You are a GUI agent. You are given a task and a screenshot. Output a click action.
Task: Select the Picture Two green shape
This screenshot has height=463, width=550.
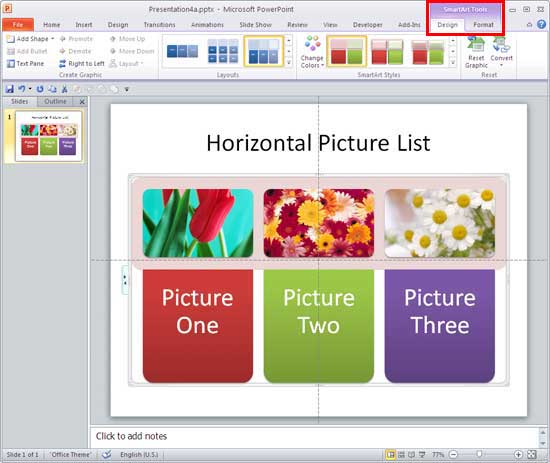point(318,326)
